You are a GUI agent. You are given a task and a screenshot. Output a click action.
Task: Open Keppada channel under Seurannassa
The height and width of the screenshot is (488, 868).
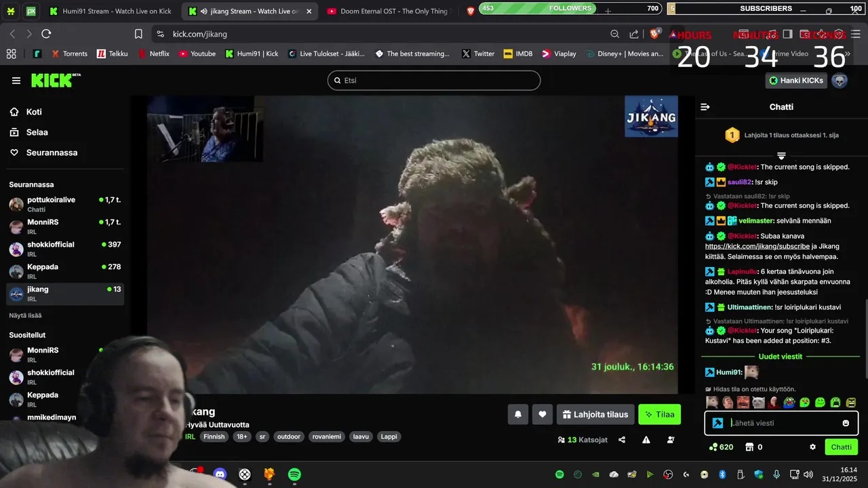coord(65,271)
